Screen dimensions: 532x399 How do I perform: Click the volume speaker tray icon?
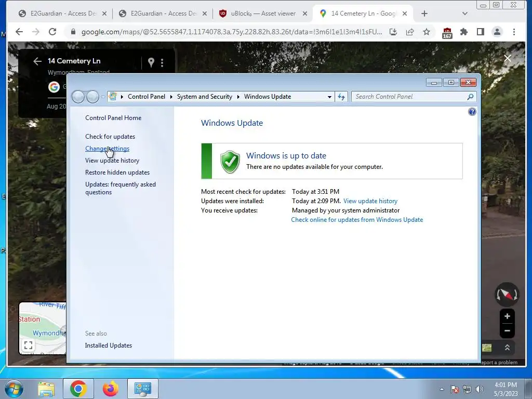pyautogui.click(x=479, y=389)
